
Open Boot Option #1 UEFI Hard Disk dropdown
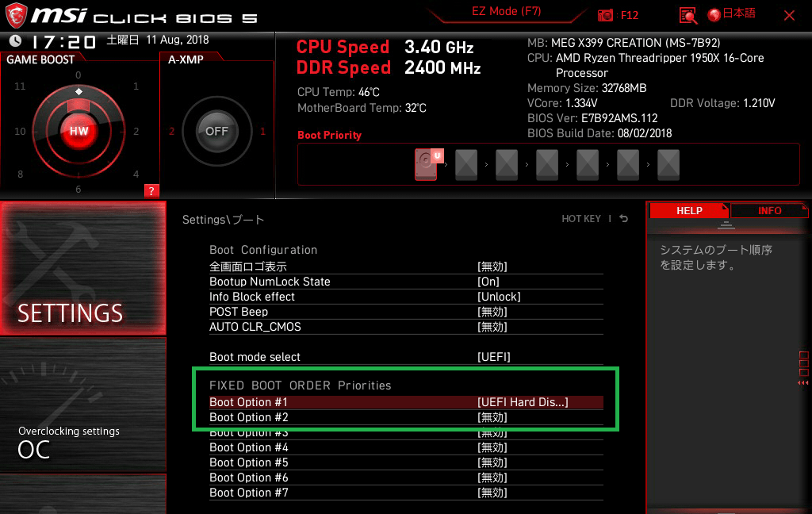pos(522,402)
